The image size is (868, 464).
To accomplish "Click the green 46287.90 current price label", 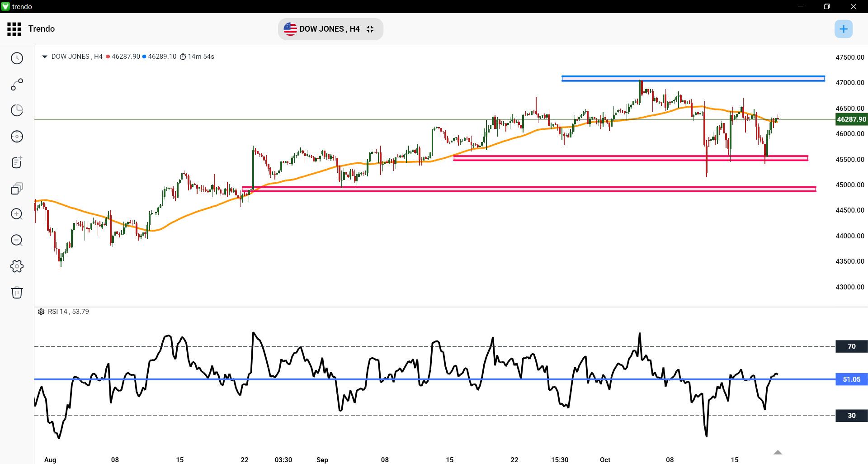I will point(851,119).
